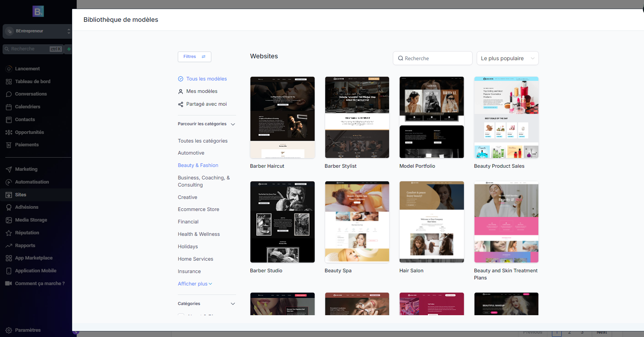
Task: Click the Paiements invoice icon
Action: tap(9, 145)
